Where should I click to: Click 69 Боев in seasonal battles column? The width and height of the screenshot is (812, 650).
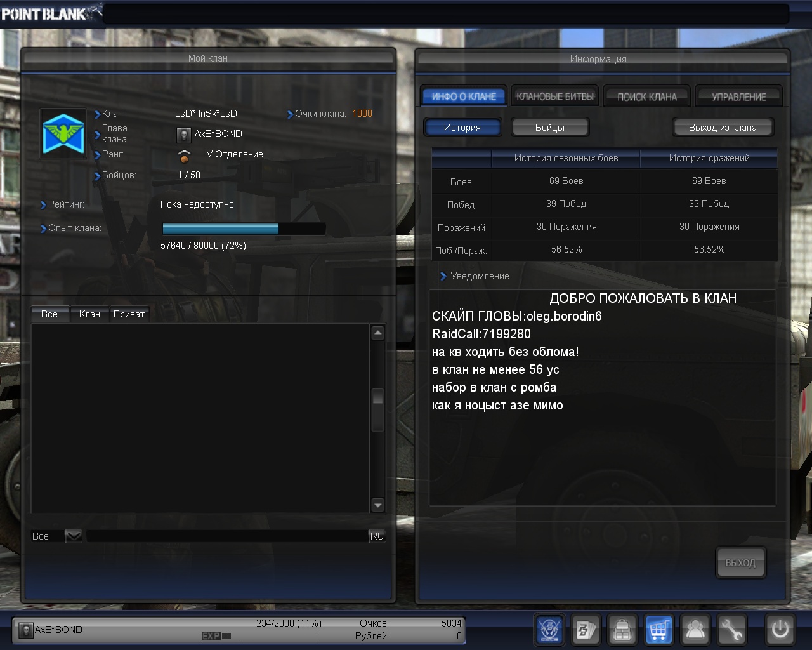click(566, 181)
